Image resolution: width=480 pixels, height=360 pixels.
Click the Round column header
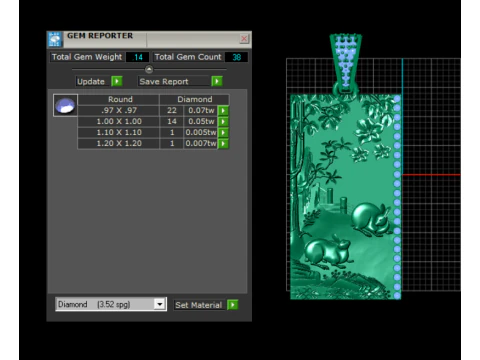(x=119, y=99)
